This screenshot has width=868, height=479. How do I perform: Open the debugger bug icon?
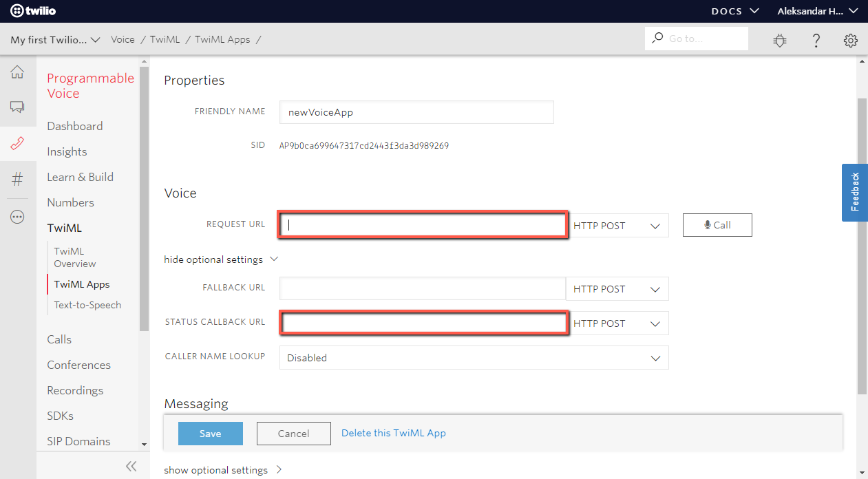(x=780, y=40)
